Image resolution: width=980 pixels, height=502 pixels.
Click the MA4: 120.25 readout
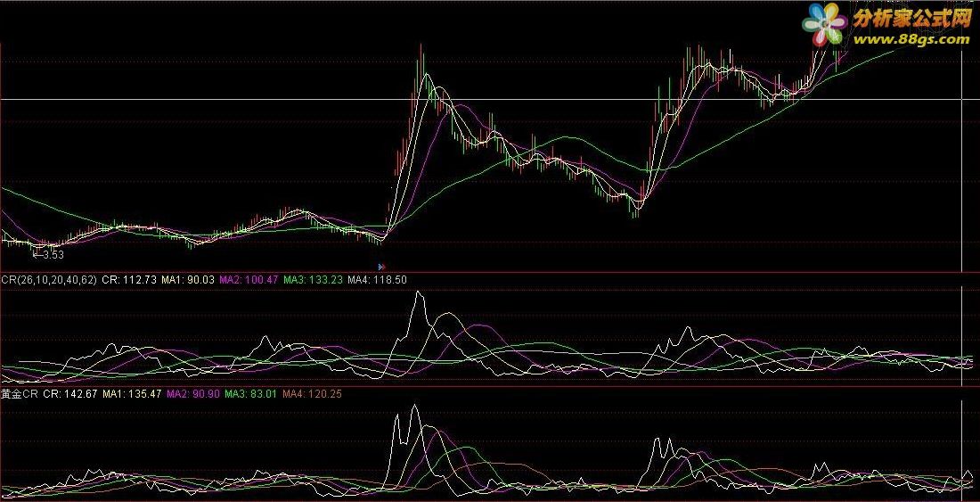(312, 394)
